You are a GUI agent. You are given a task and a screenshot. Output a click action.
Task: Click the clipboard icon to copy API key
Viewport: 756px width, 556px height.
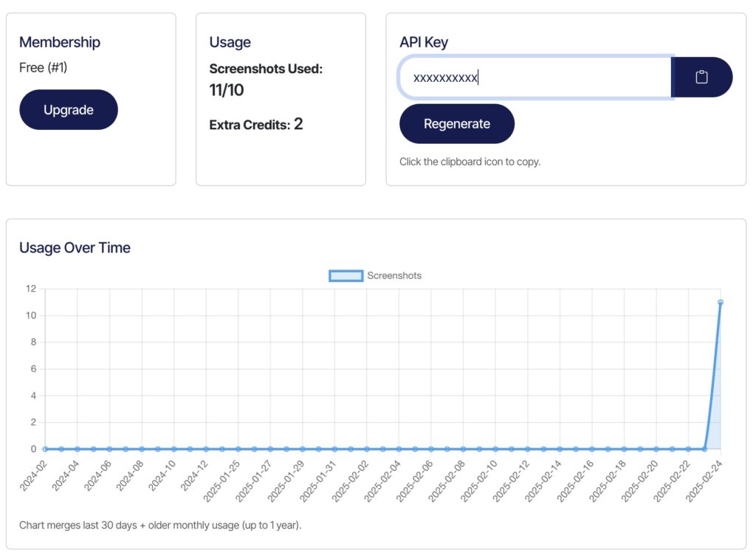coord(701,77)
